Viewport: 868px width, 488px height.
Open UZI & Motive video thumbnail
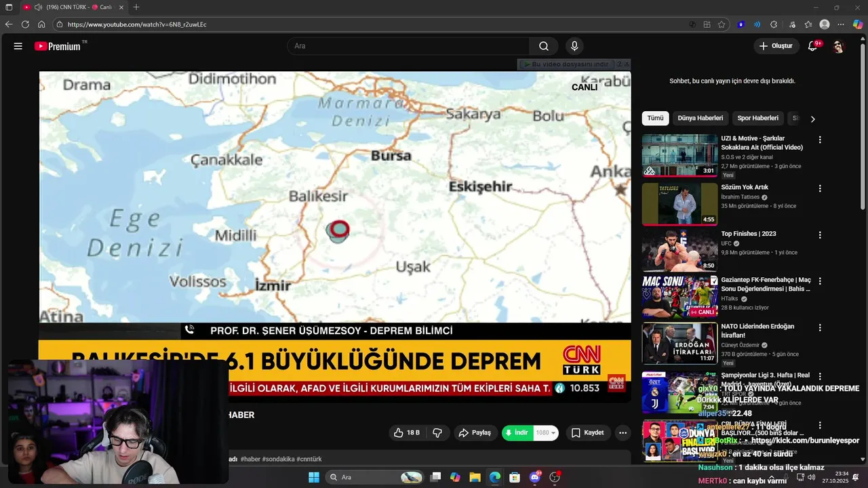[x=679, y=155]
